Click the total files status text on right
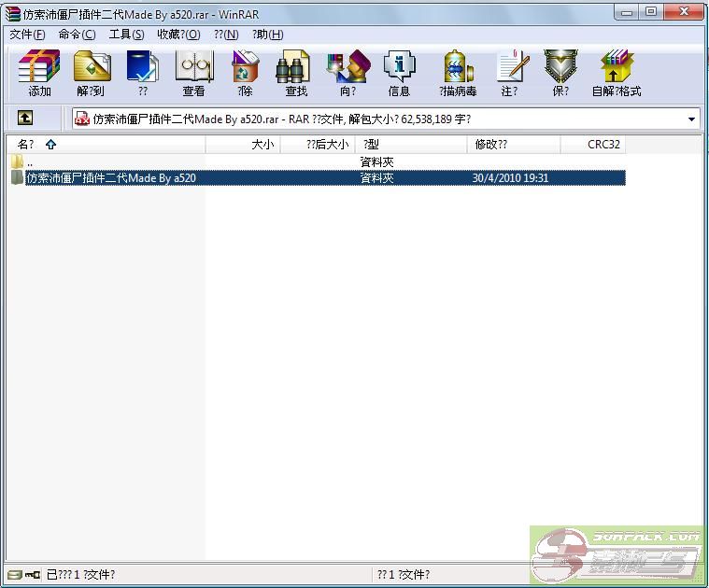Image resolution: width=709 pixels, height=588 pixels. pyautogui.click(x=404, y=574)
